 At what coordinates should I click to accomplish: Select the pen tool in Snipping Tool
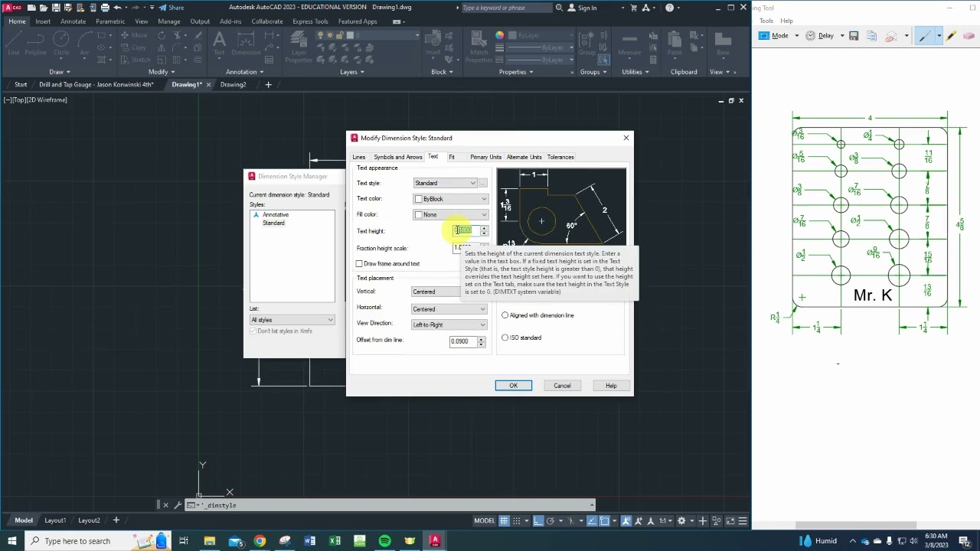pos(925,36)
